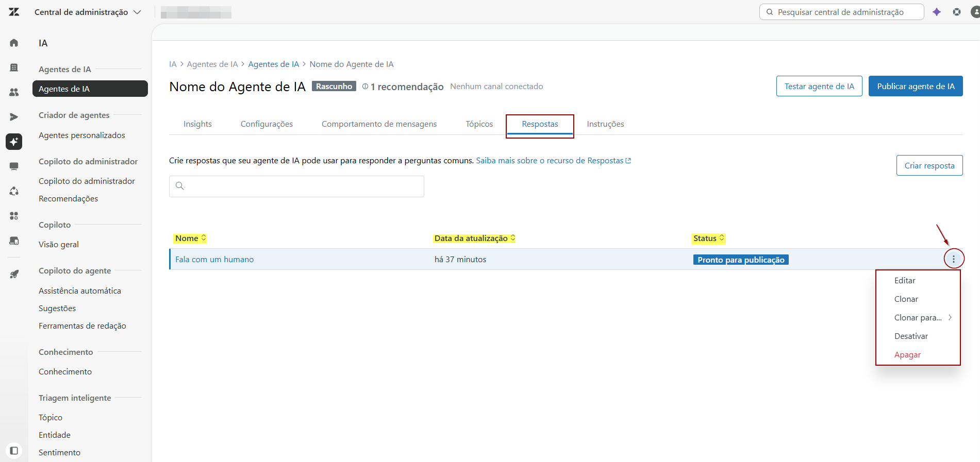Screen dimensions: 980x462
Task: Open Conhecimento item in sidebar
Action: 65,371
